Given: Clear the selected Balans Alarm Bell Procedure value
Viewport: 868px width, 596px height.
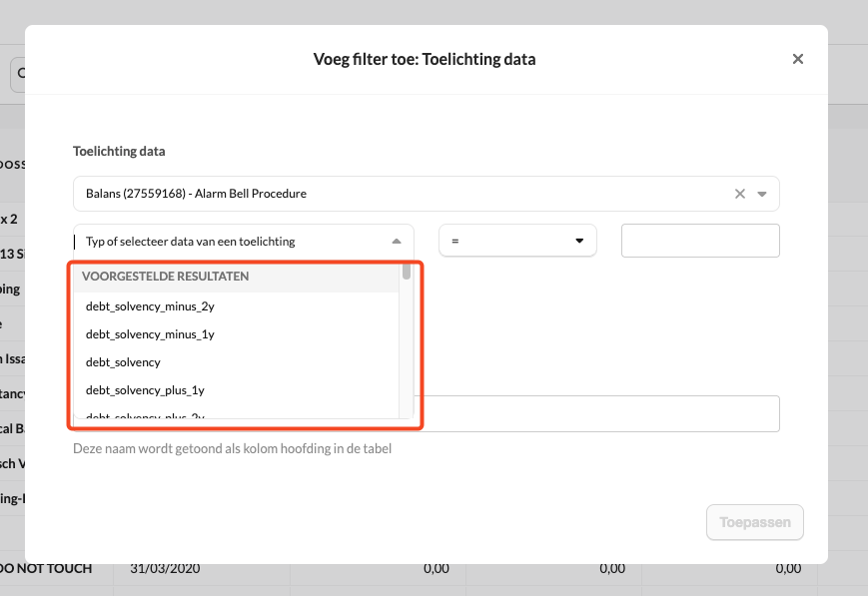Looking at the screenshot, I should pyautogui.click(x=739, y=194).
